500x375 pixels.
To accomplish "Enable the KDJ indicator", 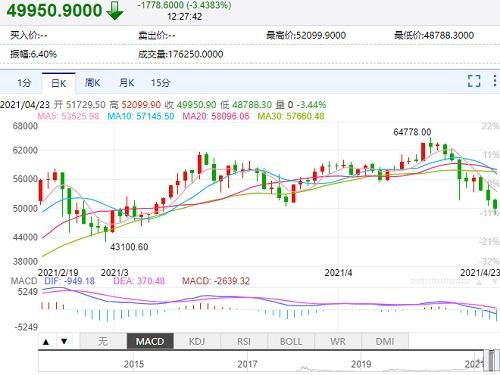I will [x=197, y=341].
